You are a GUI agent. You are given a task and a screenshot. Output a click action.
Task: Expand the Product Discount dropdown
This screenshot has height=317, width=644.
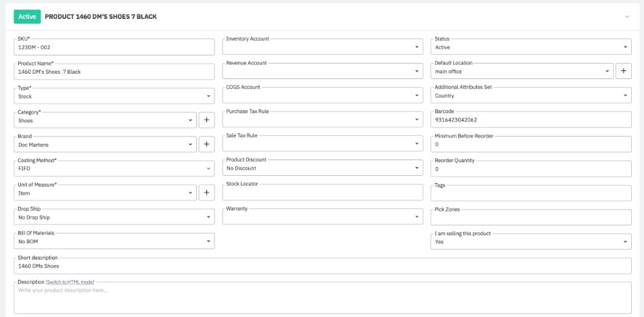[323, 168]
